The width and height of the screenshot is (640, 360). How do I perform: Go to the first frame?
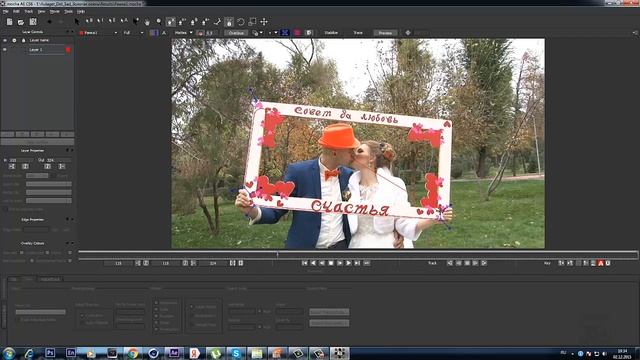tap(304, 263)
